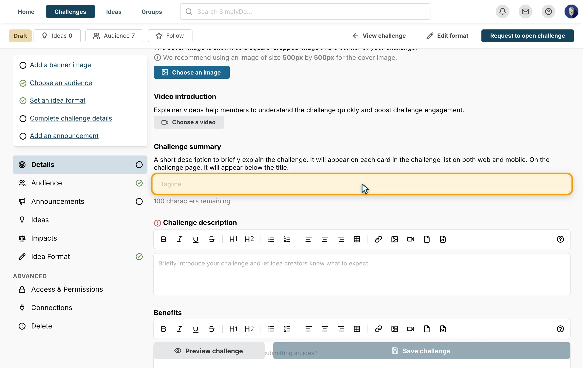Align right in Benefits toolbar
The width and height of the screenshot is (588, 368).
tap(341, 329)
